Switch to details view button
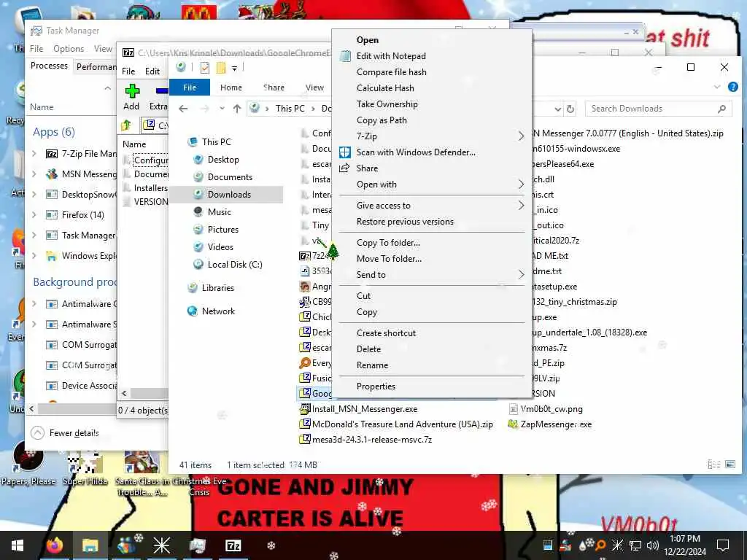This screenshot has width=747, height=560. point(713,464)
